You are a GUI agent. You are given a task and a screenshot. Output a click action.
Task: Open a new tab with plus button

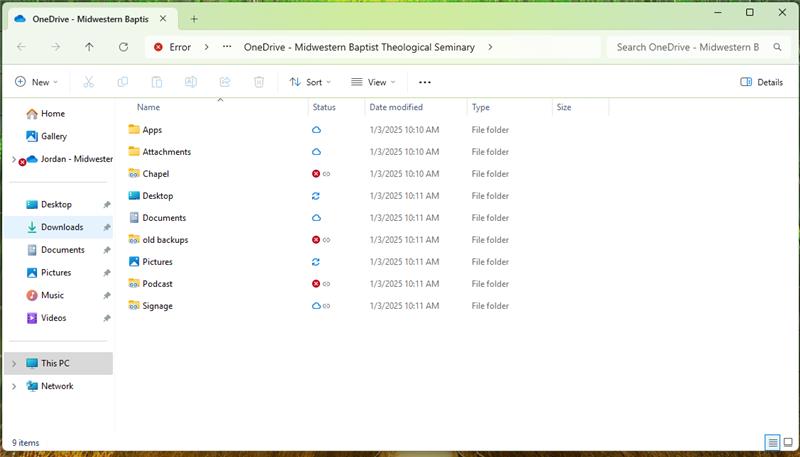pos(194,18)
